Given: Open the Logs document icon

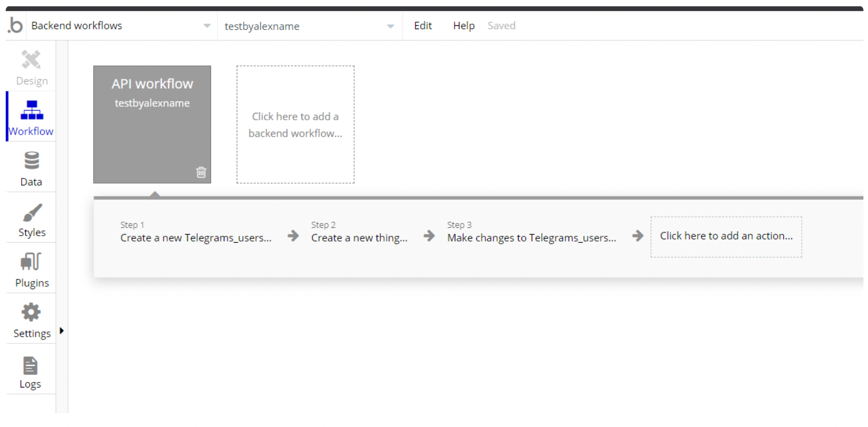Looking at the screenshot, I should (30, 365).
